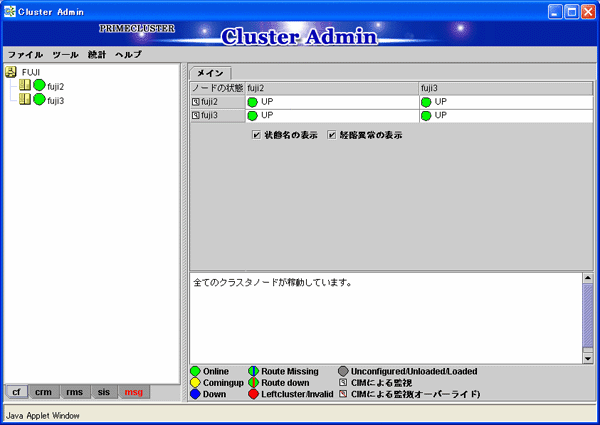
Task: Toggle 状態名の表示 checkbox
Action: pos(256,135)
